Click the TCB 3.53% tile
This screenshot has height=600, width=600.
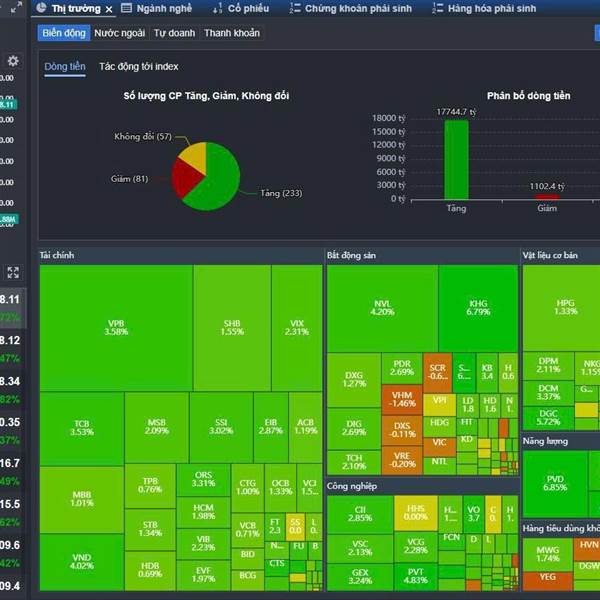pos(82,428)
